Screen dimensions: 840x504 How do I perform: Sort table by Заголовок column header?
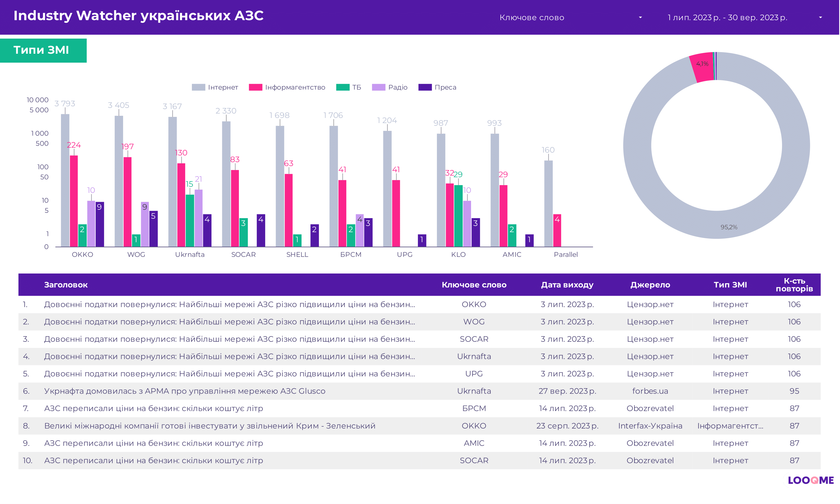(x=66, y=285)
